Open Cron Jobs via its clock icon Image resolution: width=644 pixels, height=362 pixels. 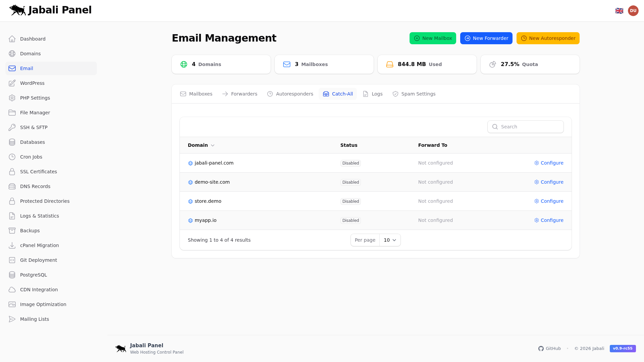click(12, 157)
